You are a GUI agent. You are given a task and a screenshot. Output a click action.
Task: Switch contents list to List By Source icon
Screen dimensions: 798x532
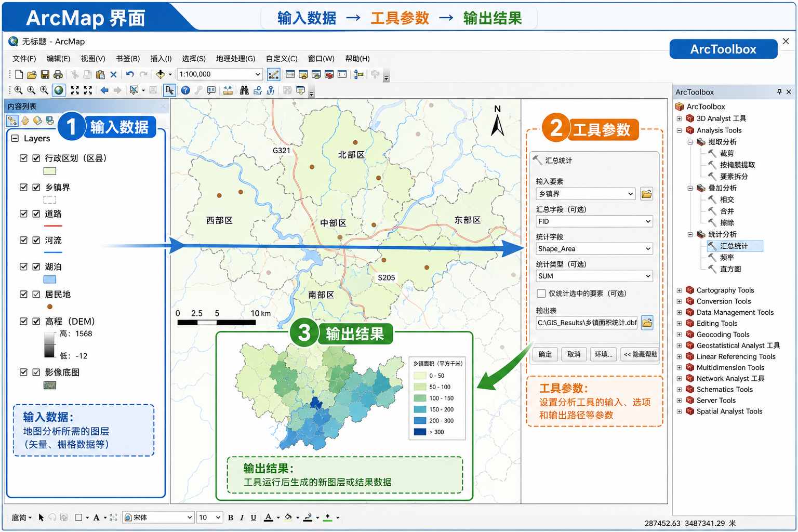coord(25,121)
